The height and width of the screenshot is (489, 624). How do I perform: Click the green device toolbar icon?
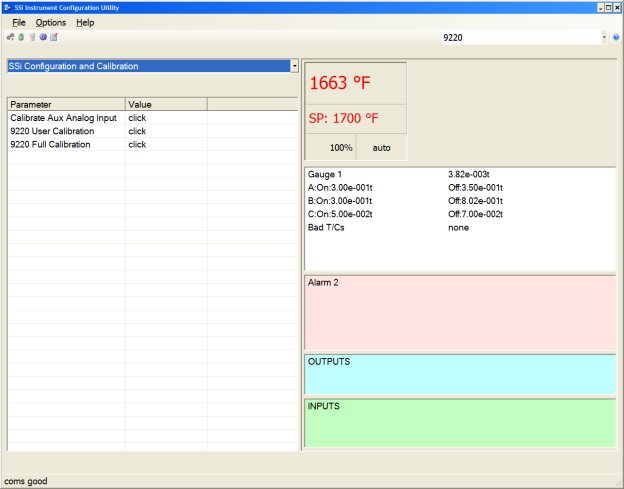[x=21, y=37]
